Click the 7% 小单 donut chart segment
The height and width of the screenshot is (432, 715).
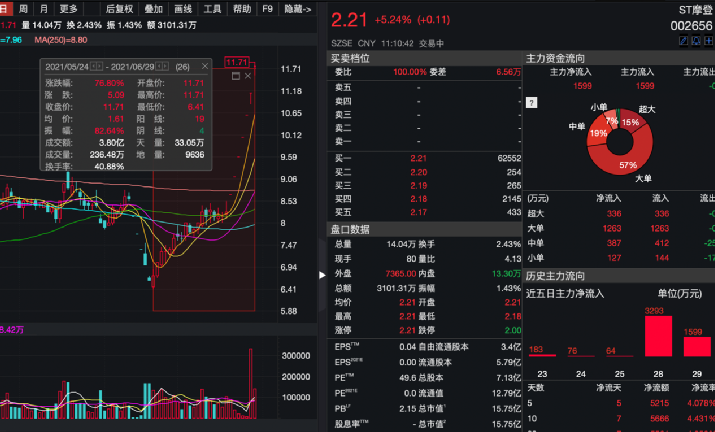[612, 120]
